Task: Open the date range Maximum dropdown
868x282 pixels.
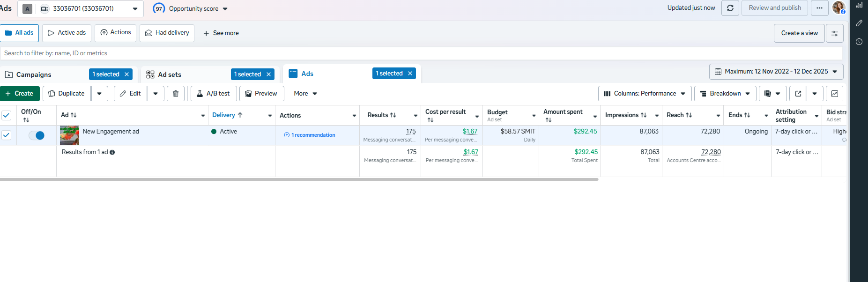Action: tap(776, 72)
